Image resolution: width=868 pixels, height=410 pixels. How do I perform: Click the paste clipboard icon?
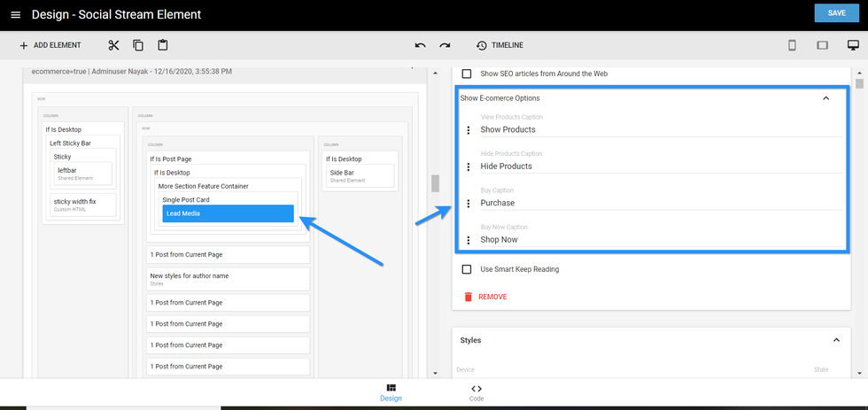click(163, 45)
